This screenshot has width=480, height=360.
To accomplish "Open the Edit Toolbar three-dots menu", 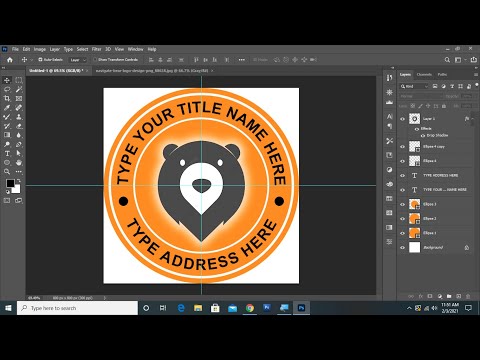I will pyautogui.click(x=19, y=172).
